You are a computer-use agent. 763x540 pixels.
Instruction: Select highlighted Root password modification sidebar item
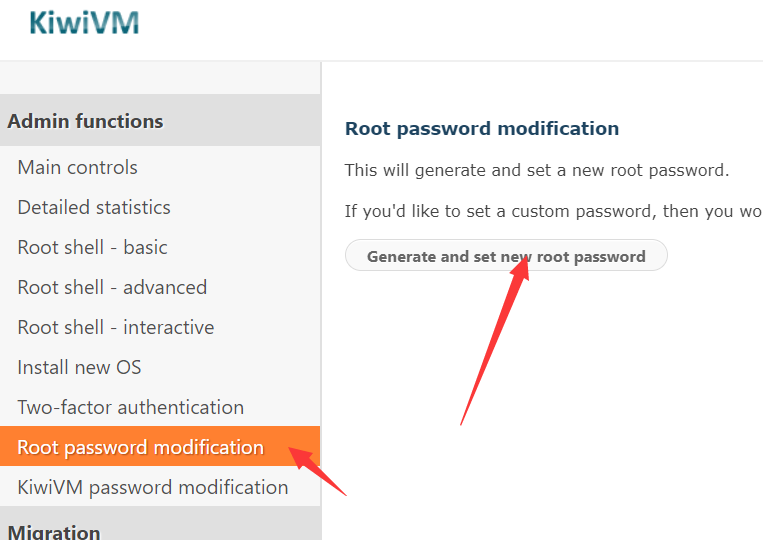click(x=141, y=447)
